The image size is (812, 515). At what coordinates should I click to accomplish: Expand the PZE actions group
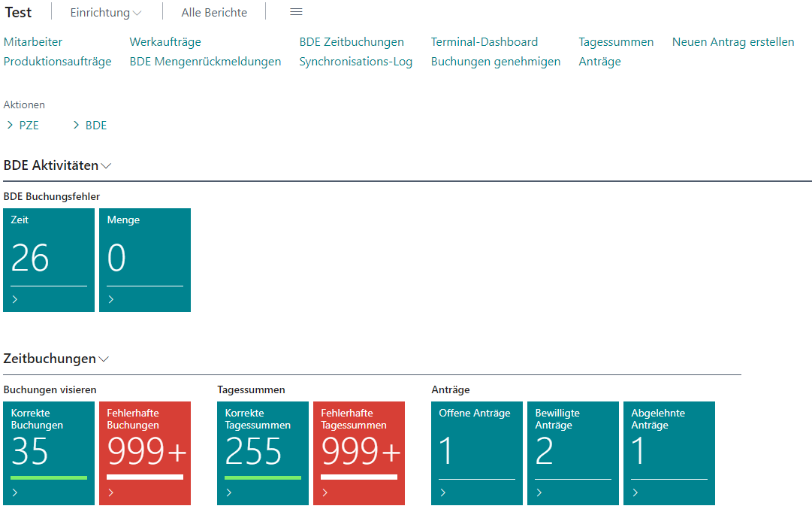point(23,126)
